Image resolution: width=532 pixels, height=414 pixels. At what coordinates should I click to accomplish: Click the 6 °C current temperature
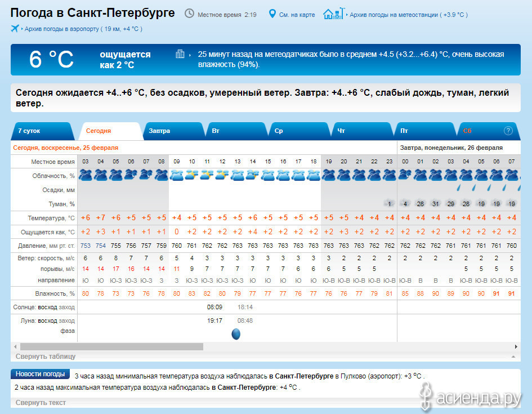(x=51, y=59)
